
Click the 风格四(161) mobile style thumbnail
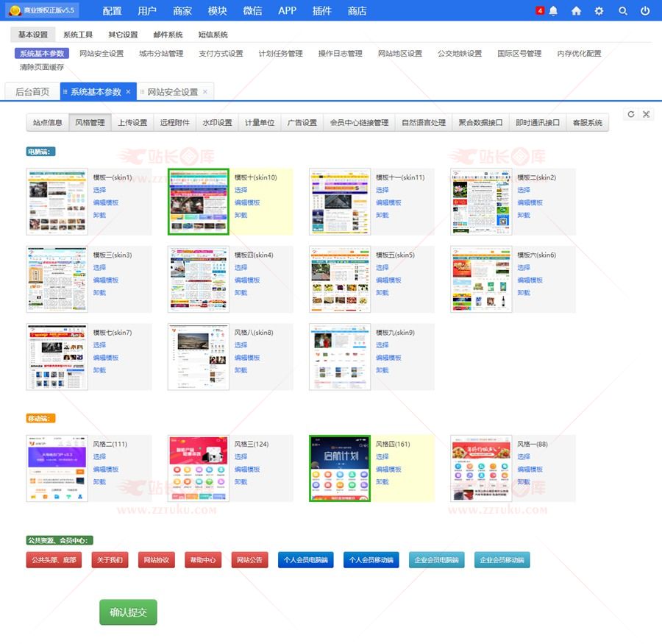click(x=340, y=469)
